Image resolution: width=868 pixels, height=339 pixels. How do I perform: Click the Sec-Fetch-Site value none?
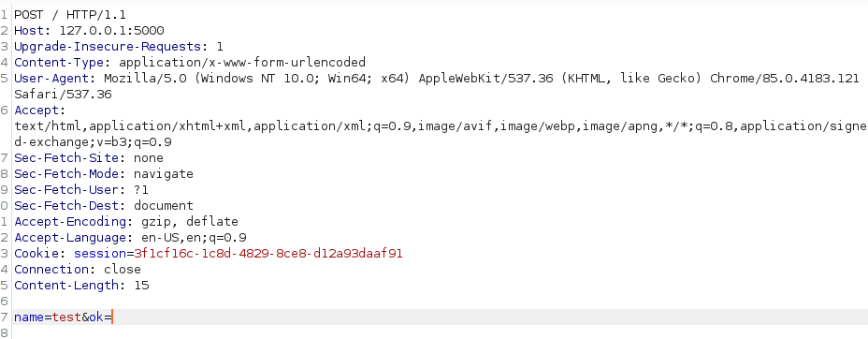149,158
